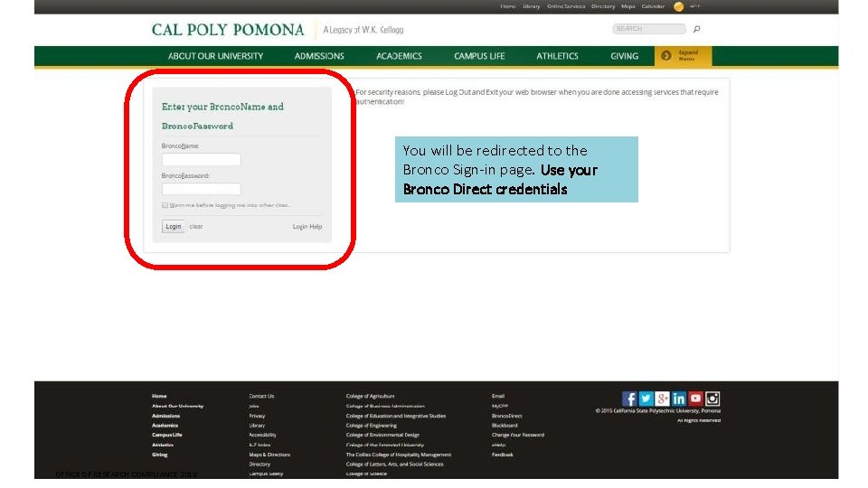The image size is (868, 488).
Task: Click into the top Search box
Action: pyautogui.click(x=649, y=29)
